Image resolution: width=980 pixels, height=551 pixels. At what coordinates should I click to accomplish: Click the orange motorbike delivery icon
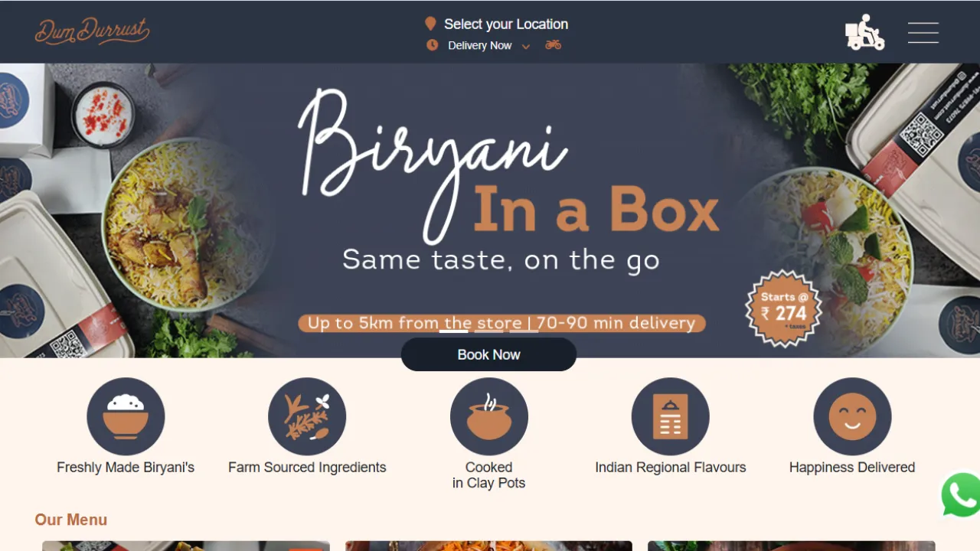point(553,45)
